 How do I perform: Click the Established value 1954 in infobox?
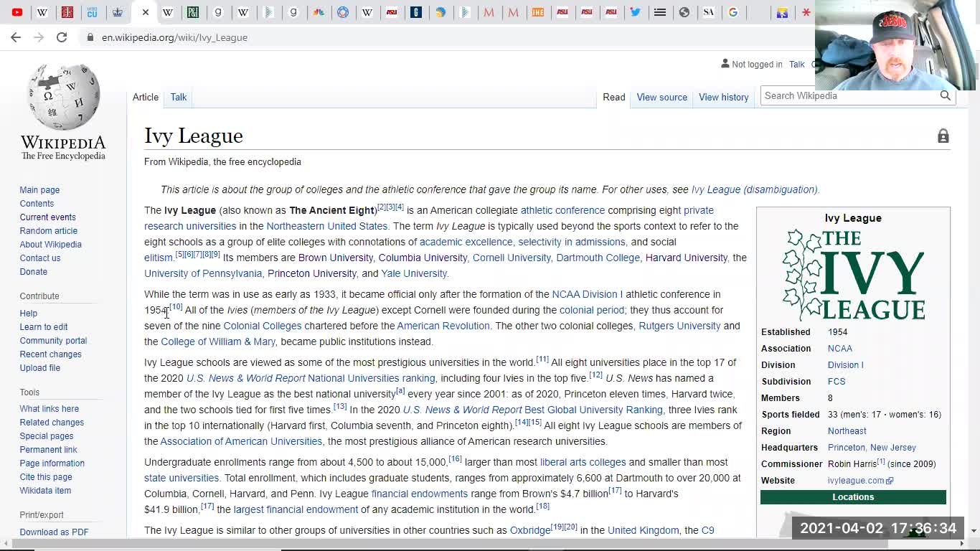(837, 332)
